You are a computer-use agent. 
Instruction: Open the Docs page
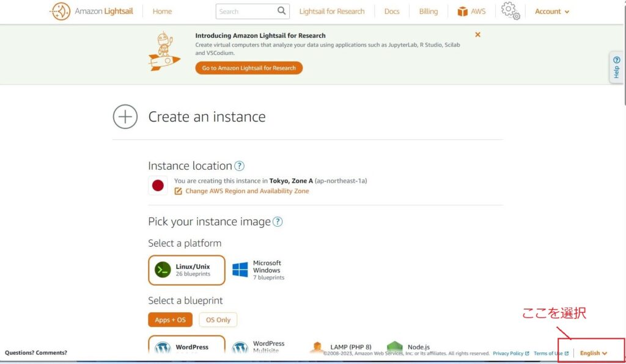[392, 12]
